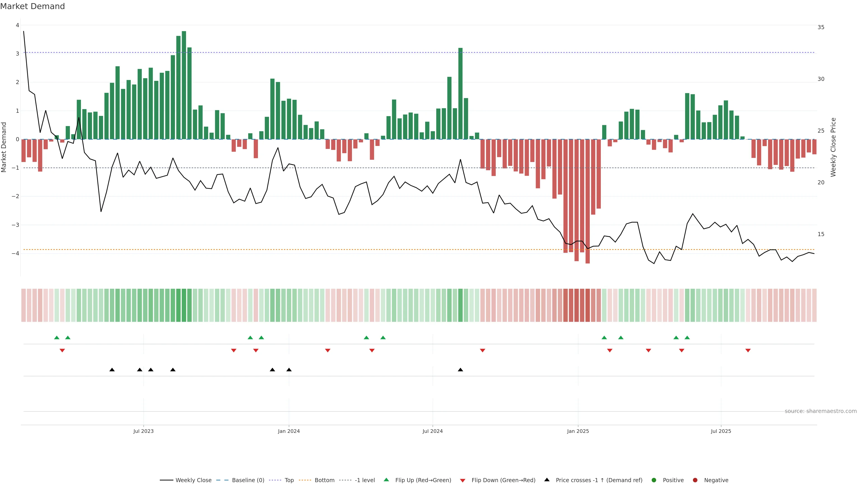This screenshot has width=868, height=488.
Task: Toggle the -1 level legend item
Action: click(365, 480)
